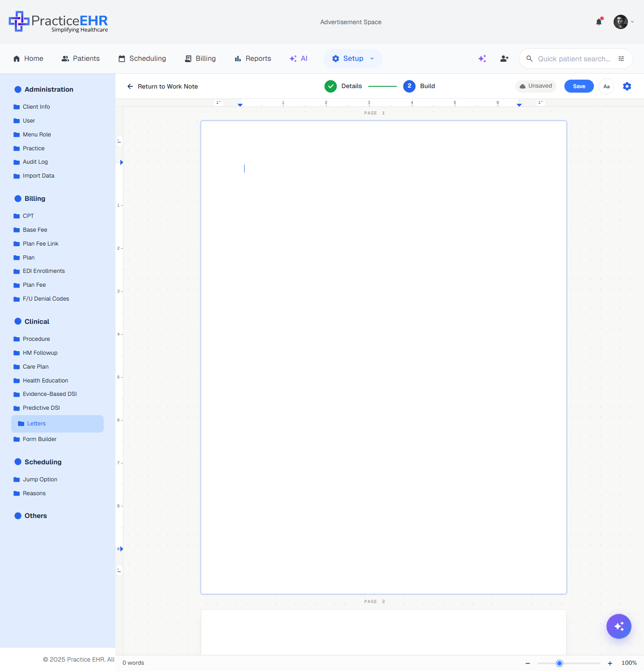The width and height of the screenshot is (644, 671).
Task: Click the Build step number 2
Action: (409, 86)
